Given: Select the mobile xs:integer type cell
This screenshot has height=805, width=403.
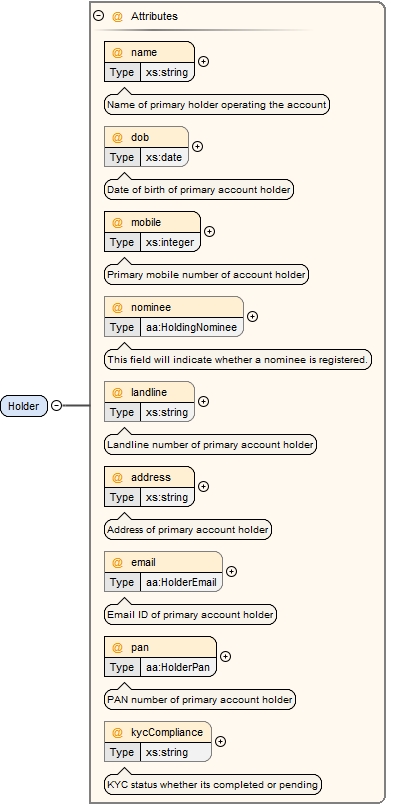Looking at the screenshot, I should tap(170, 242).
